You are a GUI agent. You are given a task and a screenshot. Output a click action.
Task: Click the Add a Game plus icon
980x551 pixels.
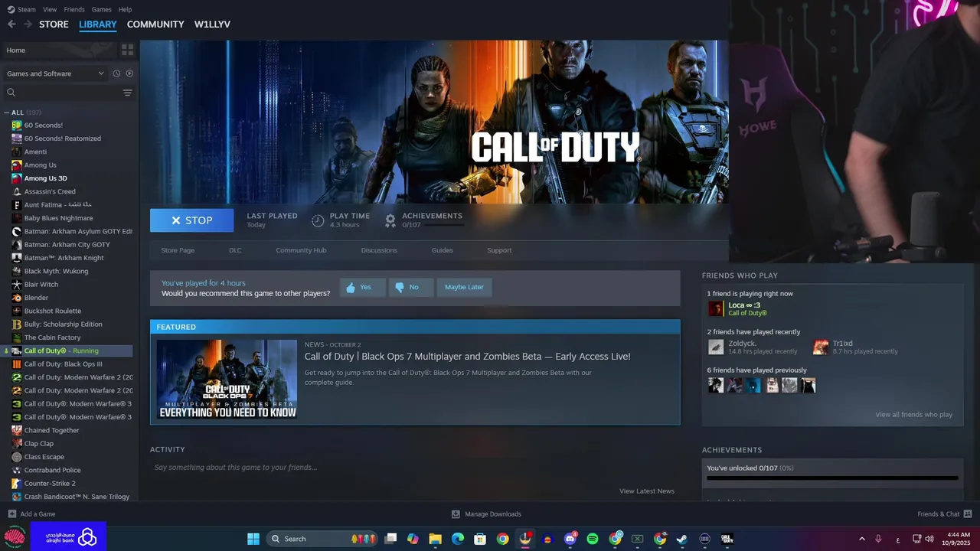pos(11,514)
